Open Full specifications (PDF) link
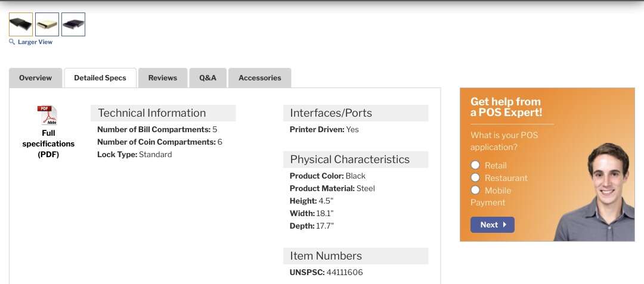This screenshot has height=284, width=644. (48, 143)
